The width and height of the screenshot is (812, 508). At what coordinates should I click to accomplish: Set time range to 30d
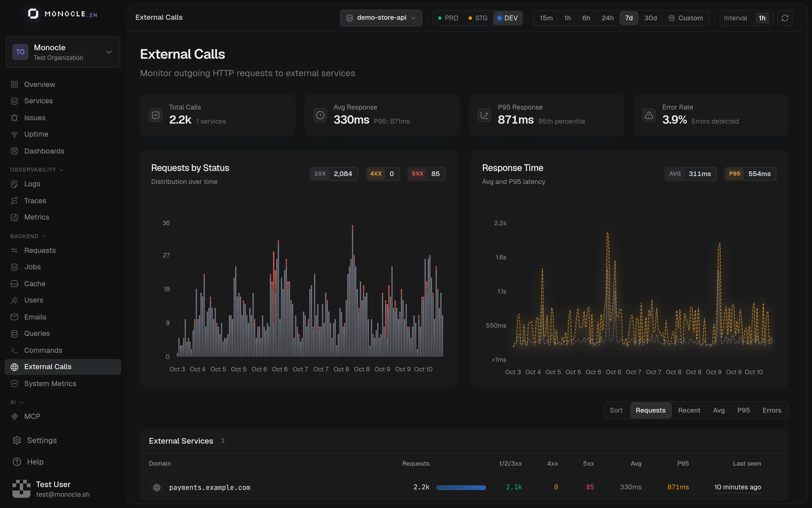(x=650, y=18)
